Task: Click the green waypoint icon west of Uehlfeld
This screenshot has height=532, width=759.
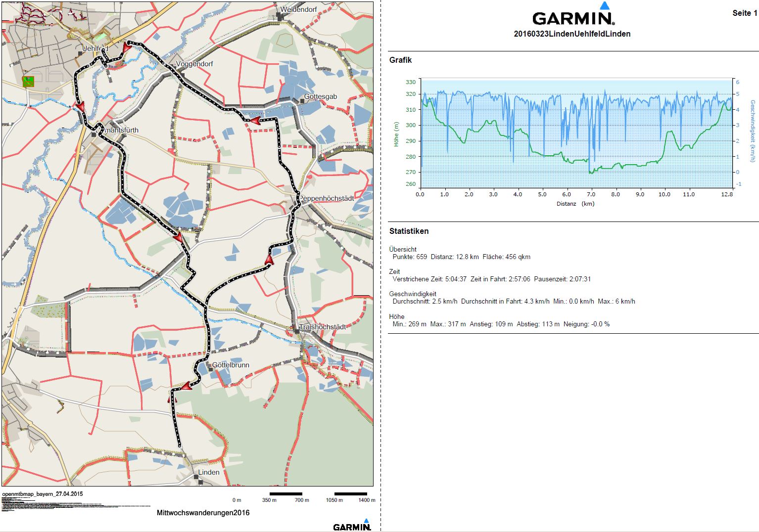Action: coord(29,81)
